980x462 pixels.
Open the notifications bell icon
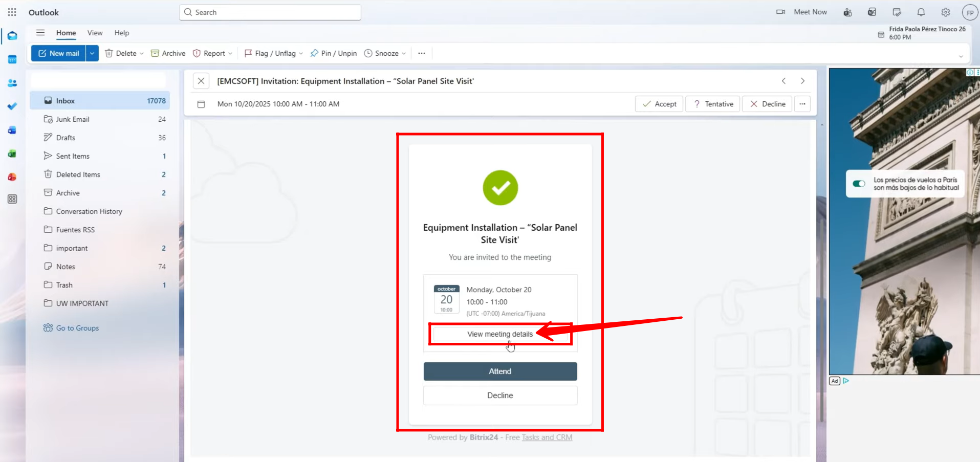click(921, 12)
